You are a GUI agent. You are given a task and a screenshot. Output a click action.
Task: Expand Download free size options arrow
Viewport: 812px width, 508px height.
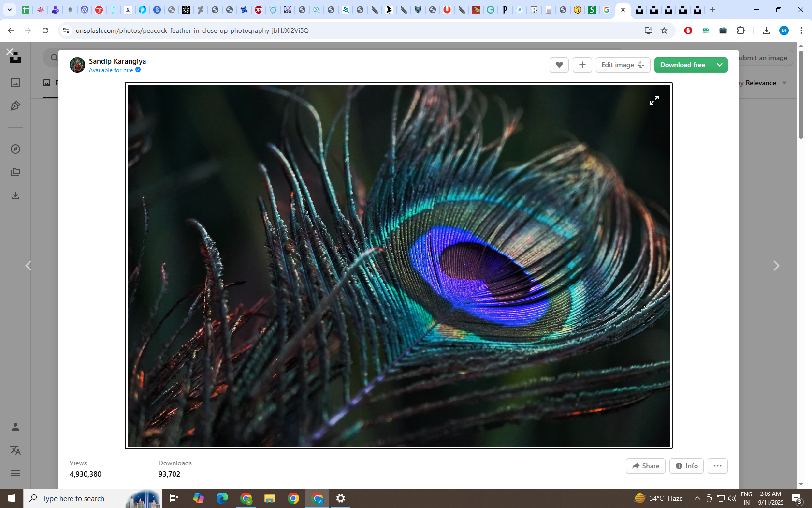point(719,65)
